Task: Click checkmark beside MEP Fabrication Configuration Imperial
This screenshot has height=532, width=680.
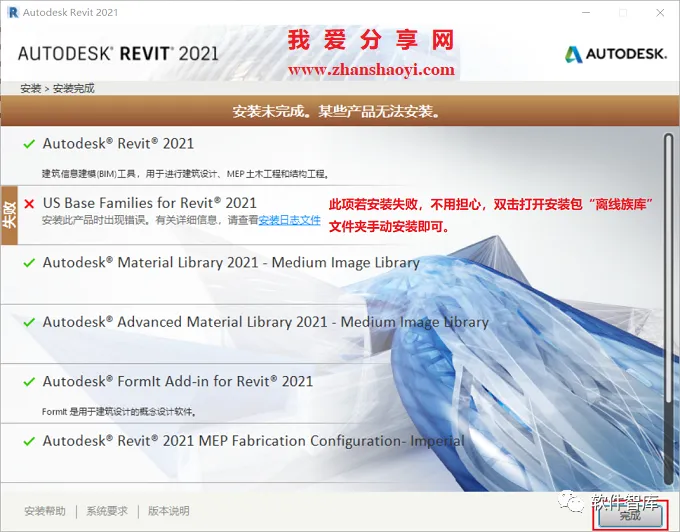Action: pyautogui.click(x=29, y=441)
